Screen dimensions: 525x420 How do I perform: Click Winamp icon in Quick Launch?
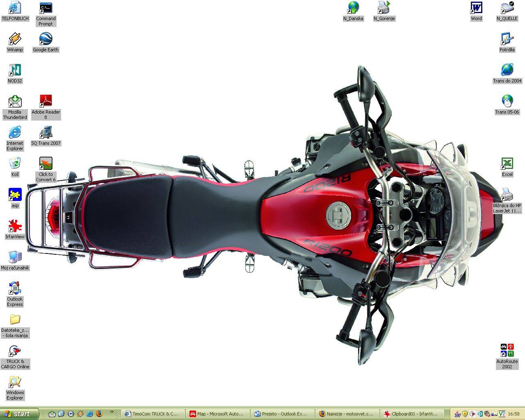coord(80,414)
